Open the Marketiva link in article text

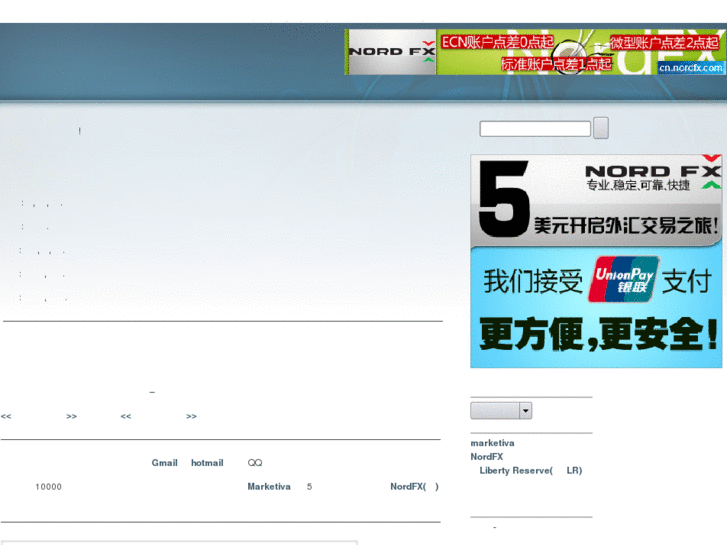269,487
